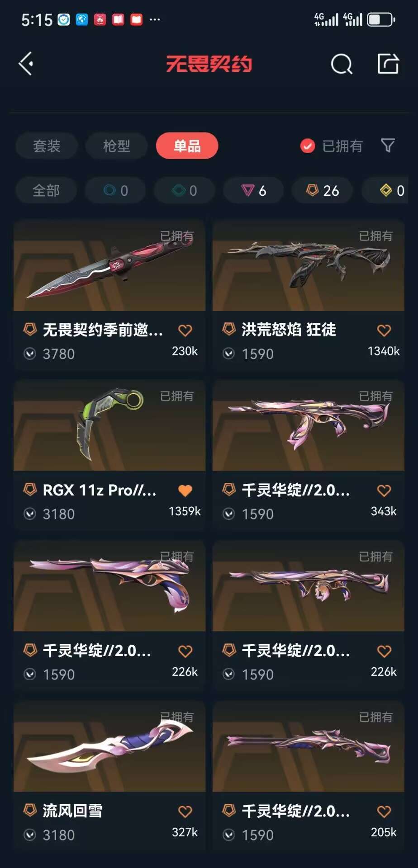Screen dimensions: 418x868
Task: Toggle the 已拥有 owned checkbox
Action: [x=308, y=146]
